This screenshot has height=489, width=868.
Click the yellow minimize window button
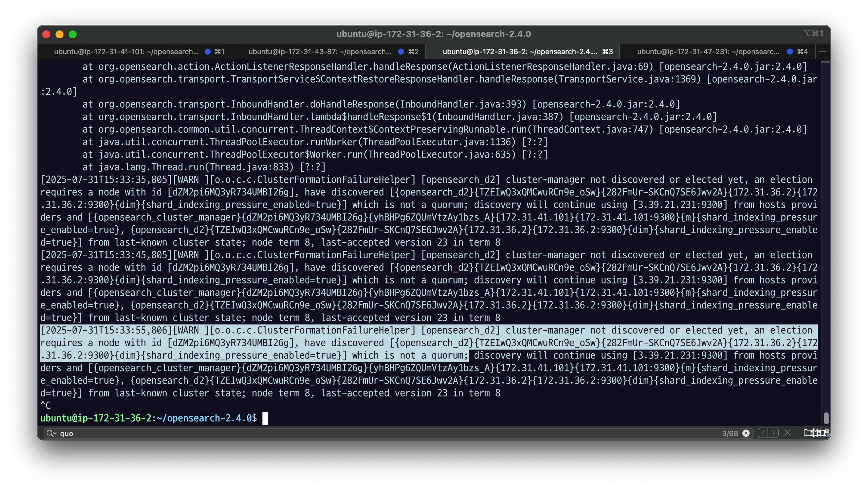pos(59,34)
